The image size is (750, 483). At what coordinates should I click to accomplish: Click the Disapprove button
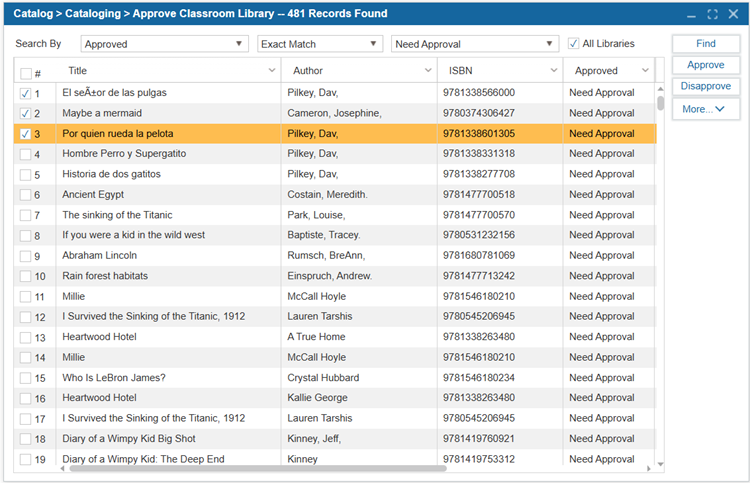click(x=706, y=86)
